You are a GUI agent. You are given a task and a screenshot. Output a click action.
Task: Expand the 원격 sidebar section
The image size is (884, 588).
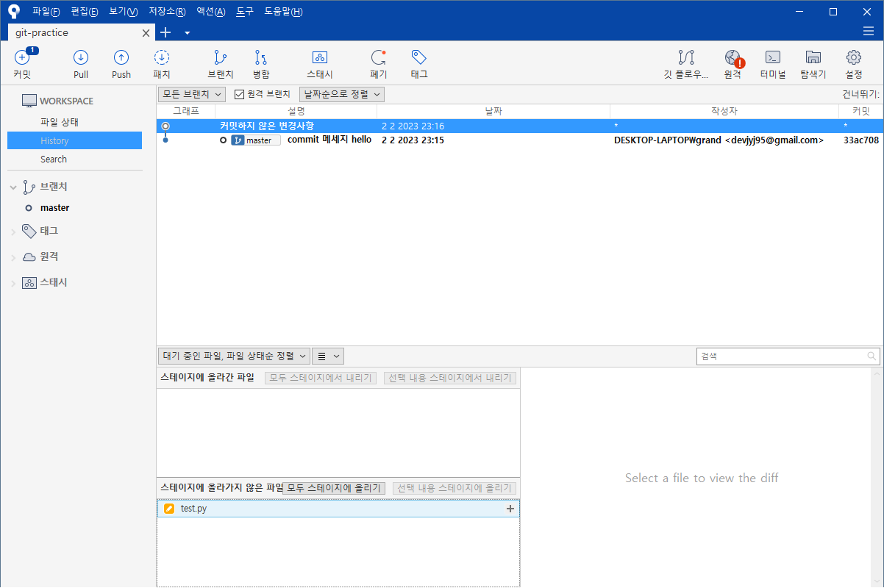(x=13, y=257)
